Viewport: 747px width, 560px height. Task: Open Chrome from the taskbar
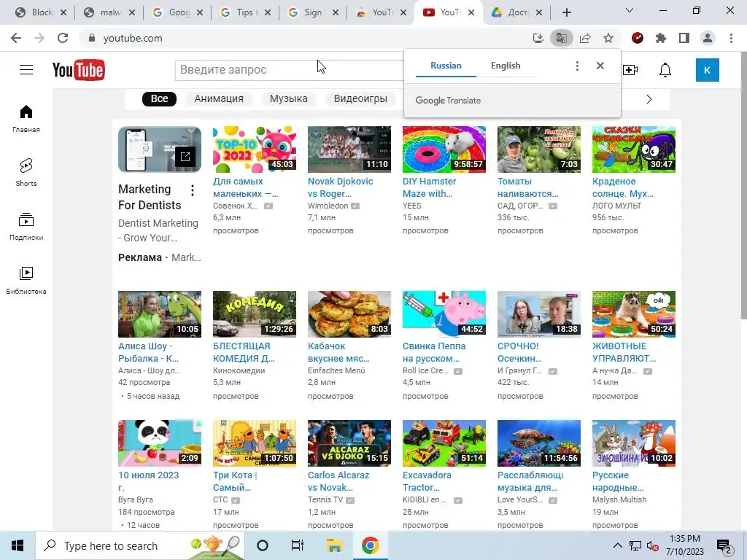[x=370, y=545]
